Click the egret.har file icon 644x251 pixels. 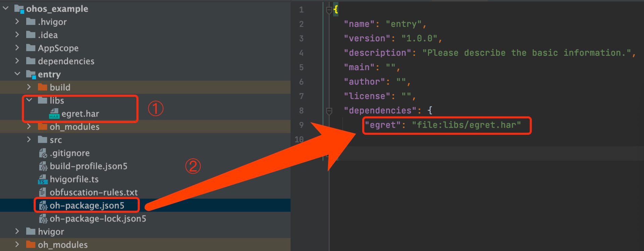pos(54,114)
